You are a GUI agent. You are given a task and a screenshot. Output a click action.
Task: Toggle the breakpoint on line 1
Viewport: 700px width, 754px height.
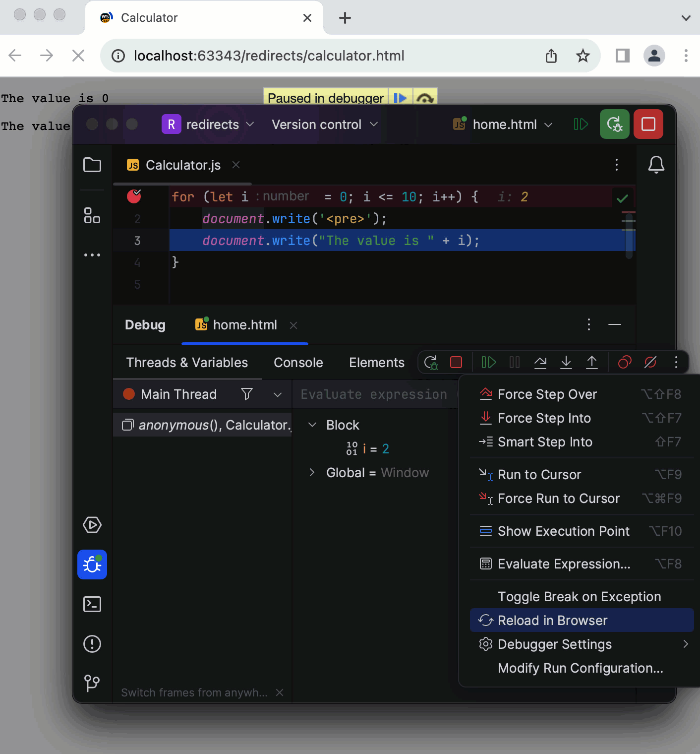[x=134, y=196]
